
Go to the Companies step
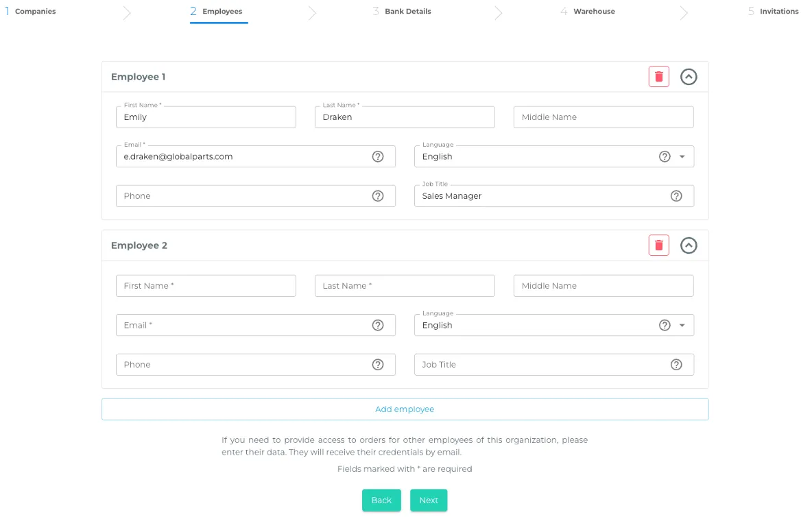34,12
